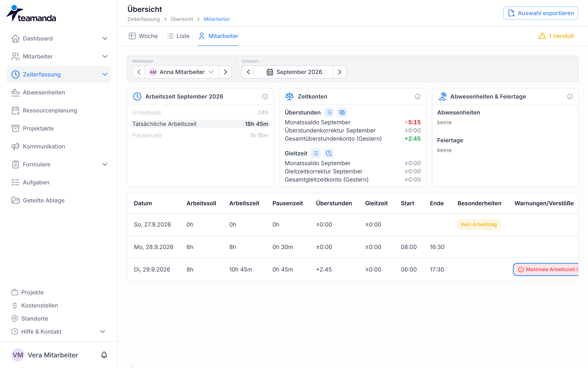
Task: Expand the Mitarbeiter sidebar chevron
Action: pos(105,56)
